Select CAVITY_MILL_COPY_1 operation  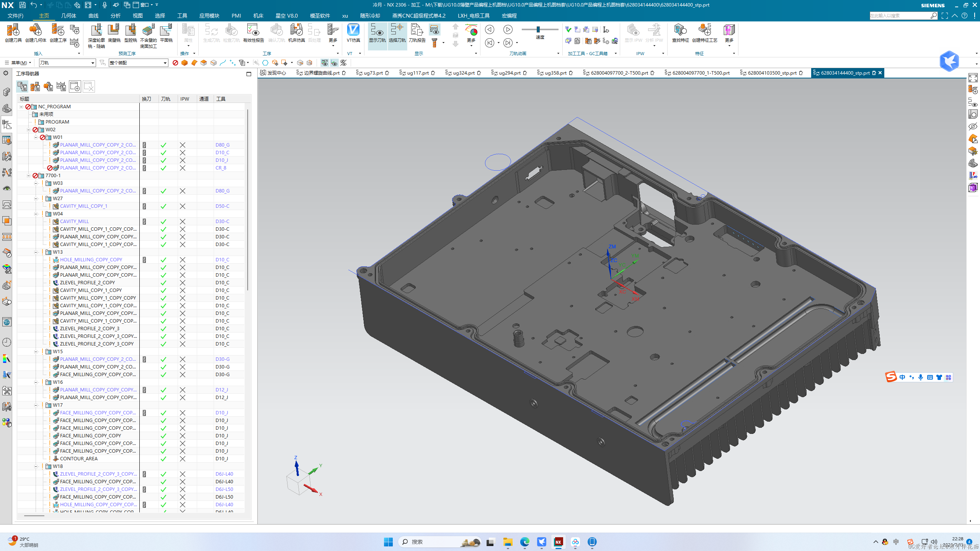83,206
